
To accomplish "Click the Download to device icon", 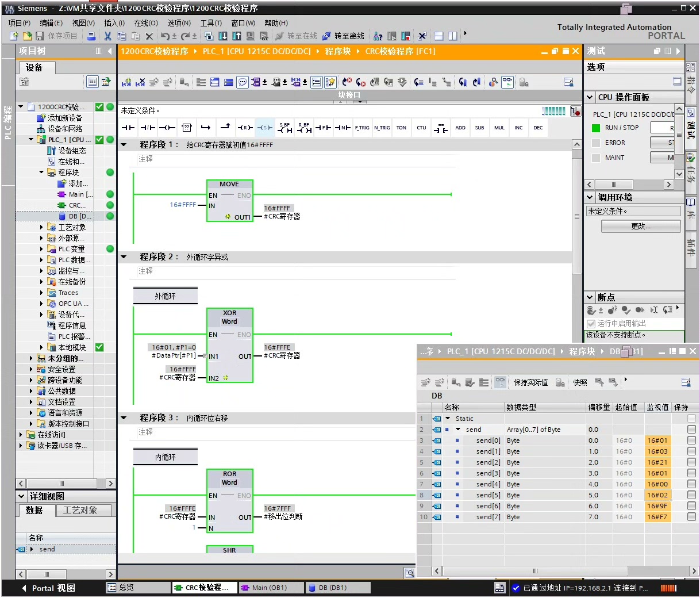I will tap(223, 36).
